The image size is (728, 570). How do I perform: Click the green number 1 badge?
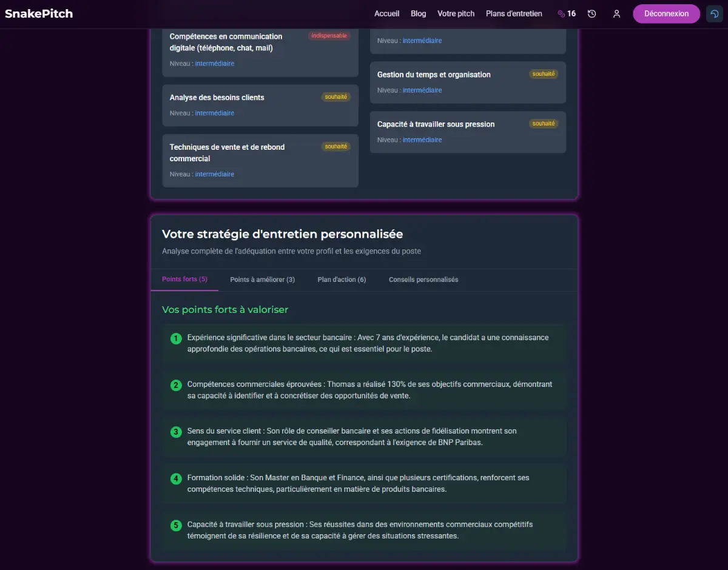pyautogui.click(x=176, y=338)
